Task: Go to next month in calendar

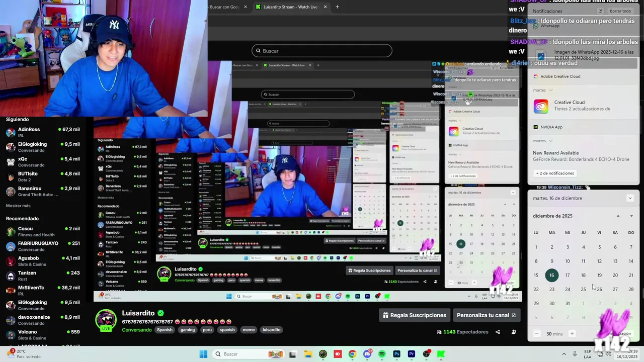Action: tap(631, 216)
